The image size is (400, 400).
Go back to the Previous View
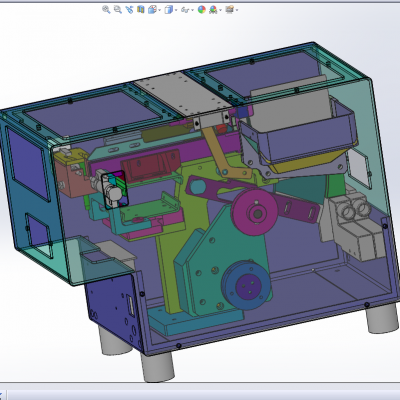point(129,10)
